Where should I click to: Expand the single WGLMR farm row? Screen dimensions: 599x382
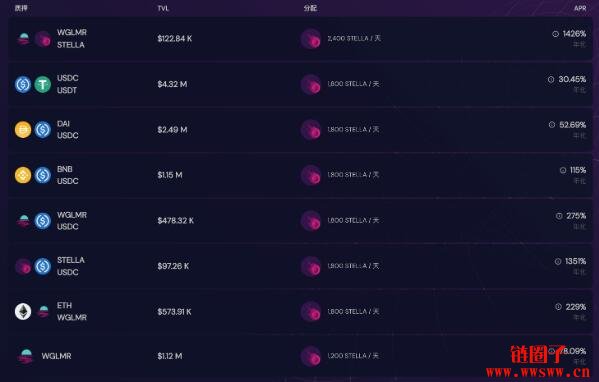coord(301,356)
